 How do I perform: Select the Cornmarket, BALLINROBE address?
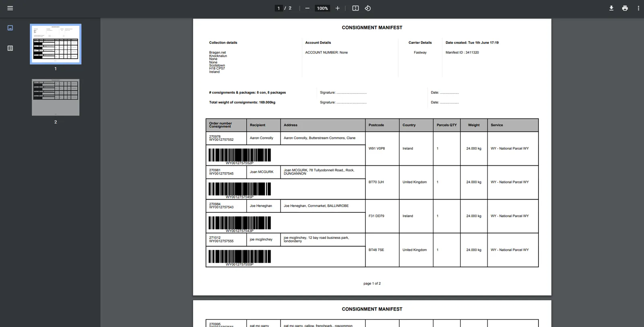(x=316, y=206)
